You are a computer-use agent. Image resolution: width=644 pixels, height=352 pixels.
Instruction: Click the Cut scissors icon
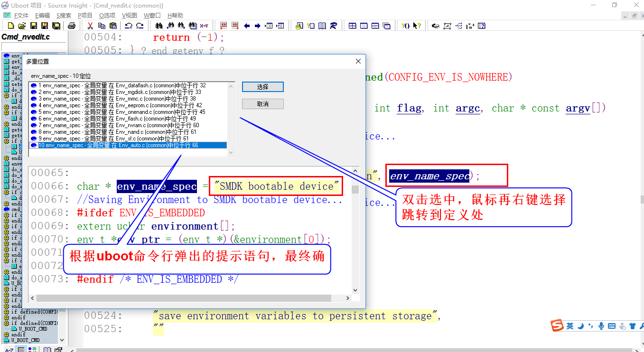point(90,26)
